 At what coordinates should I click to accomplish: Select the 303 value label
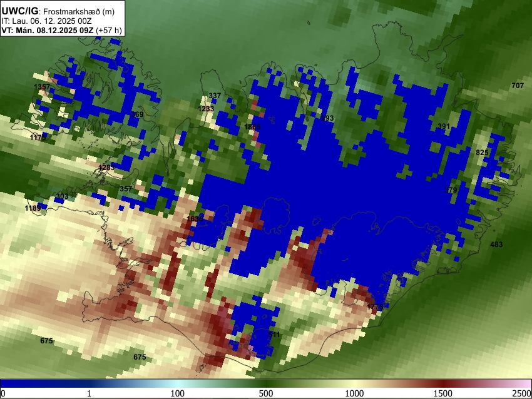coord(62,196)
